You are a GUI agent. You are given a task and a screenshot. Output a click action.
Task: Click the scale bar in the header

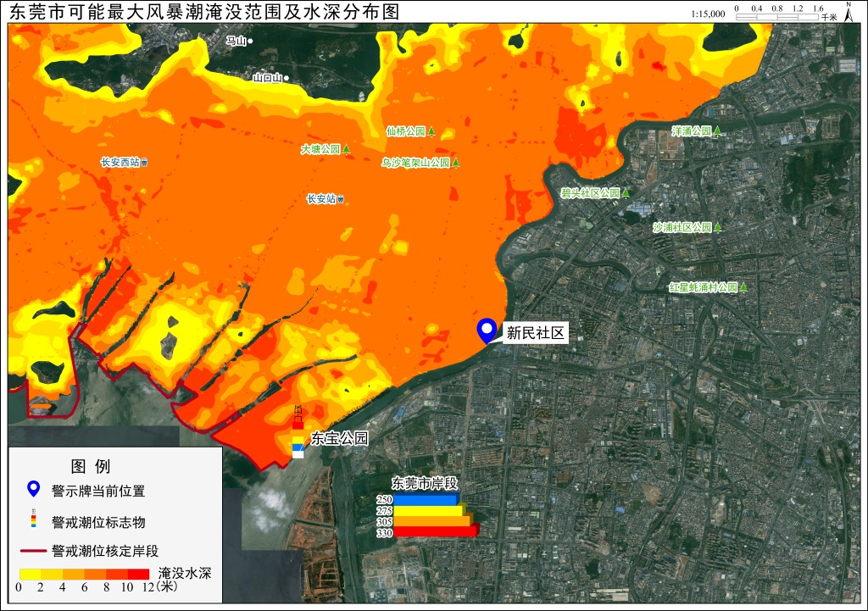(x=777, y=17)
